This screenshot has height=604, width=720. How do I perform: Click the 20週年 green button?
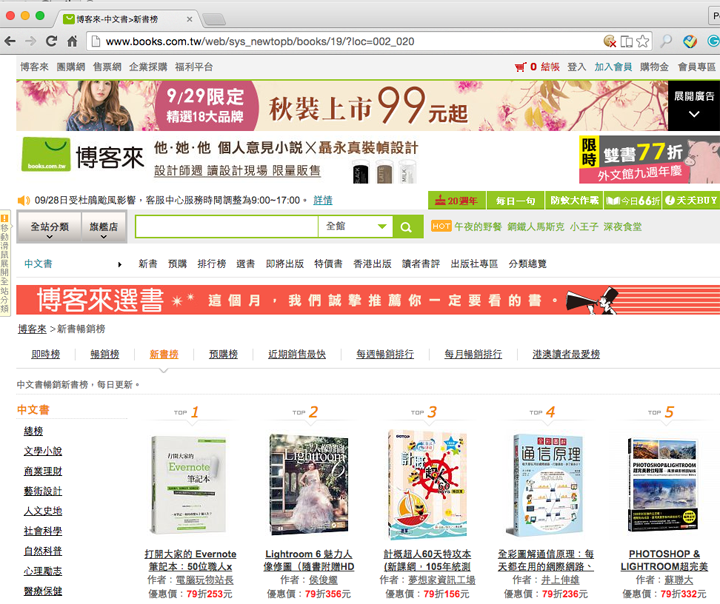[x=457, y=200]
